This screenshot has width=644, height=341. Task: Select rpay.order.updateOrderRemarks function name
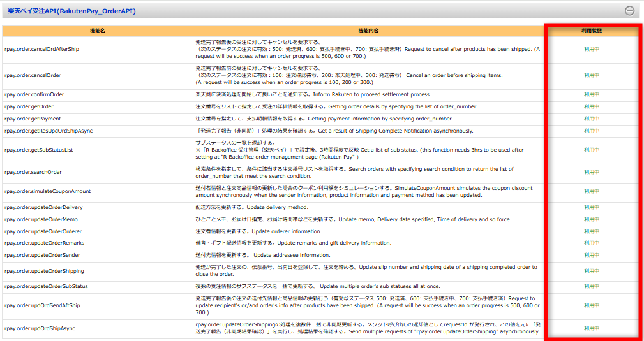click(x=44, y=243)
